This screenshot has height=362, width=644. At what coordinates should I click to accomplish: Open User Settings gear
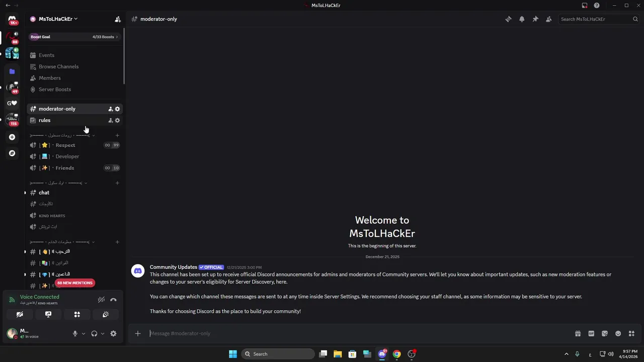(113, 333)
